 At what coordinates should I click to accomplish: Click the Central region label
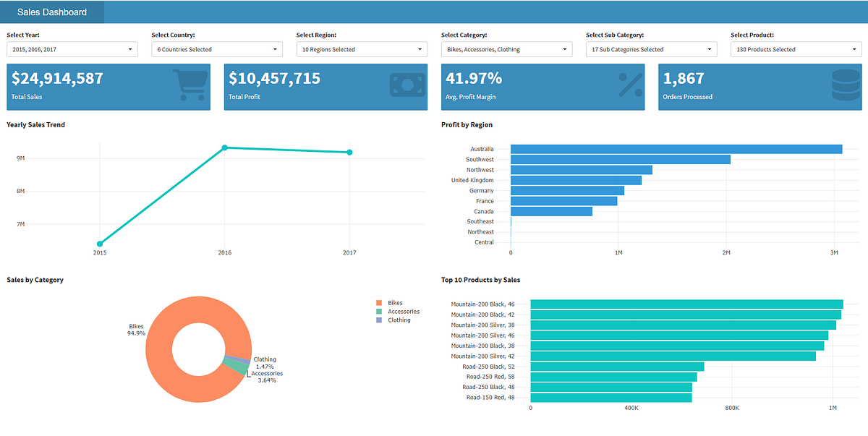point(485,242)
